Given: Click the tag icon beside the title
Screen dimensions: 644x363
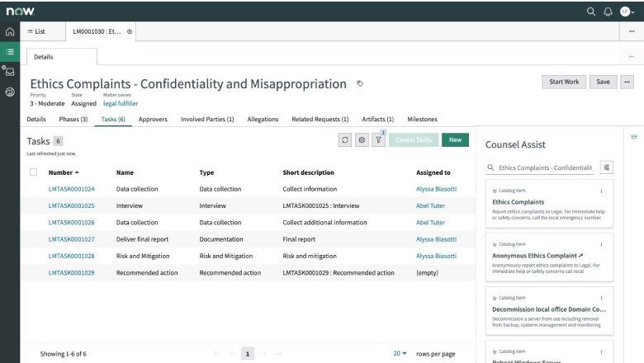Looking at the screenshot, I should coord(360,83).
